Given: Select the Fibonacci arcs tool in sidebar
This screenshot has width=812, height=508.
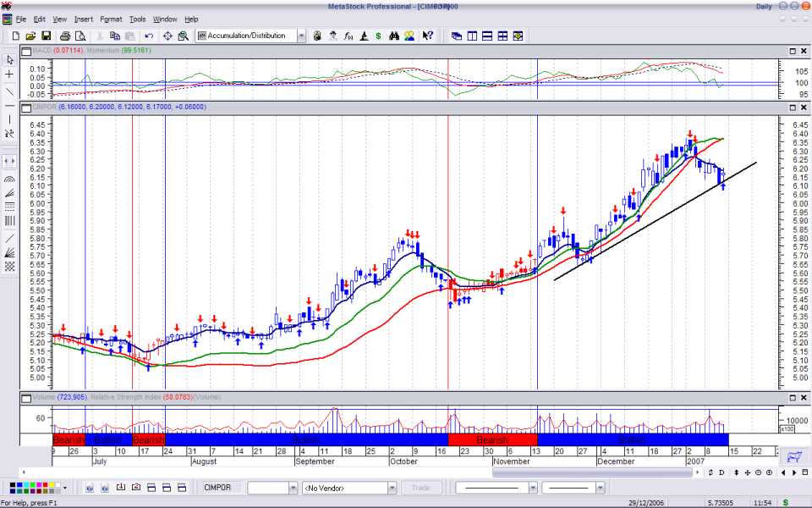Looking at the screenshot, I should (x=9, y=179).
